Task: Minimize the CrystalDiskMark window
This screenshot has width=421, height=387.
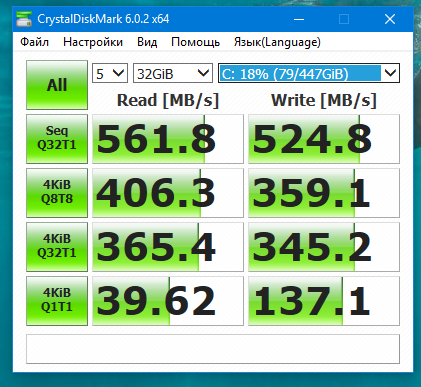Action: pos(299,19)
